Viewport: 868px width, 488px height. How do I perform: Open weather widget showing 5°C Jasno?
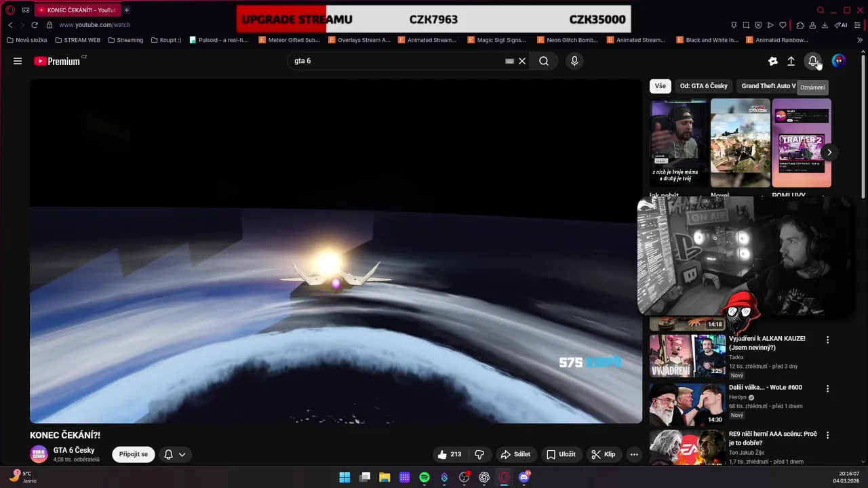point(22,477)
